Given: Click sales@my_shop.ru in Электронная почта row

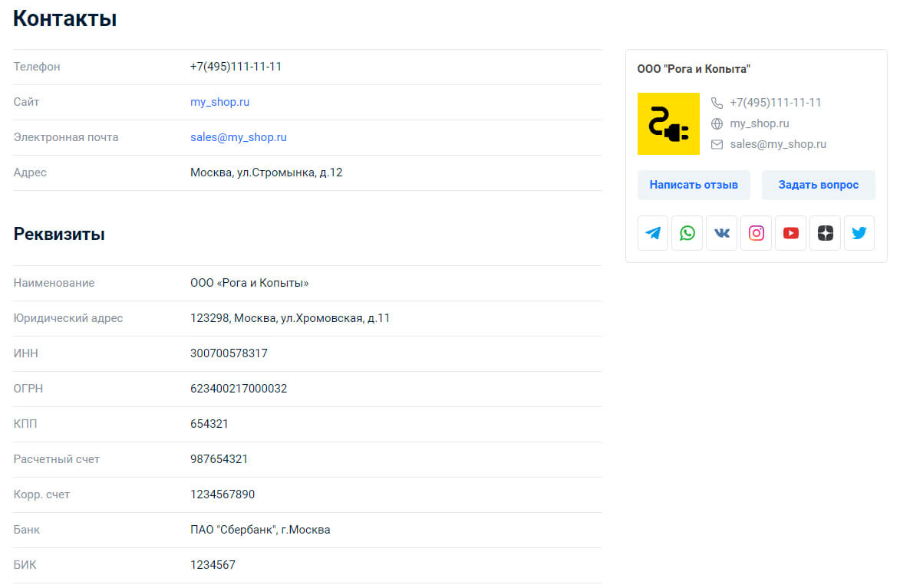Looking at the screenshot, I should [239, 137].
